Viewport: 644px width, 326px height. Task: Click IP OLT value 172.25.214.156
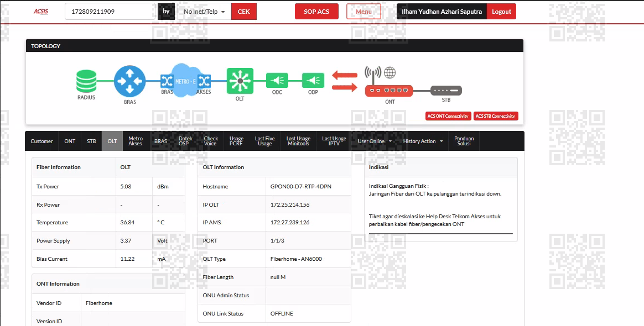(x=290, y=204)
